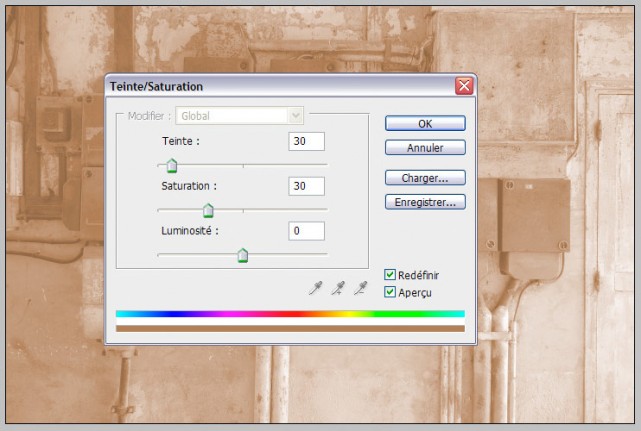Click the Saturation slider handle
Viewport: 641px width, 431px height.
click(208, 211)
